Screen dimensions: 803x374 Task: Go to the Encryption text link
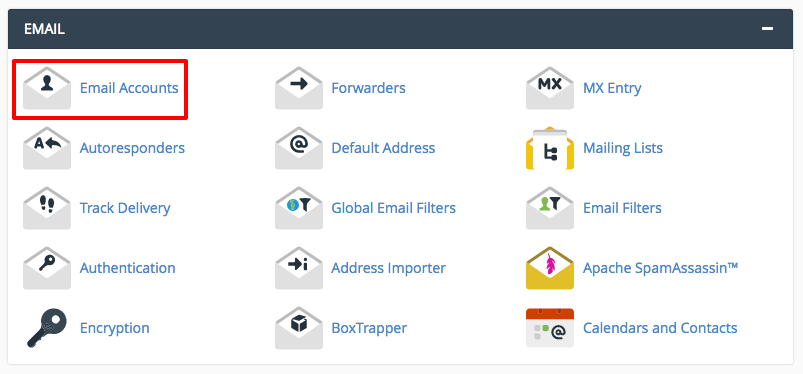(115, 328)
